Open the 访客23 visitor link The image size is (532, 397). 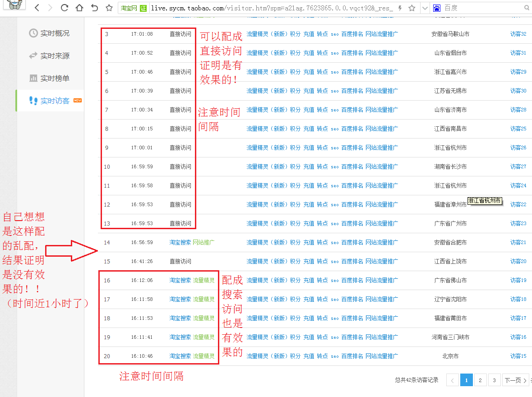(518, 224)
